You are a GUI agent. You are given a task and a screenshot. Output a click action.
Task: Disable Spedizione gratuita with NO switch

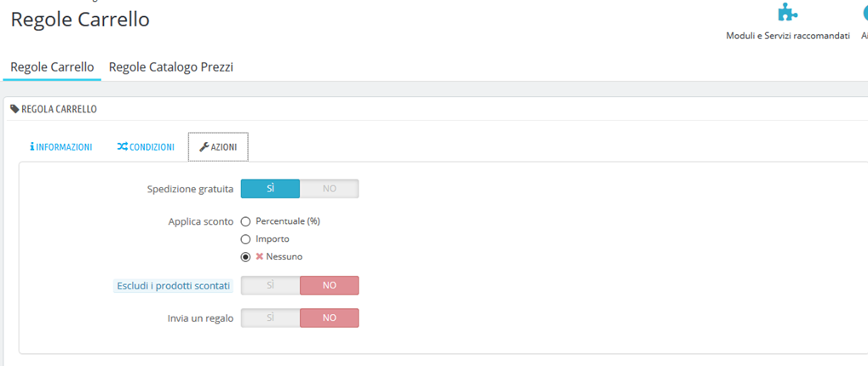point(329,188)
